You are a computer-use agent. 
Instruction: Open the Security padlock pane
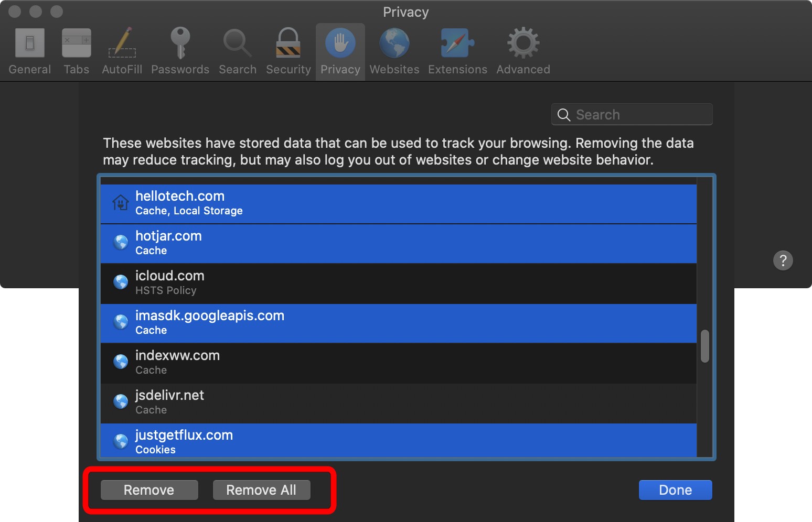[x=288, y=51]
